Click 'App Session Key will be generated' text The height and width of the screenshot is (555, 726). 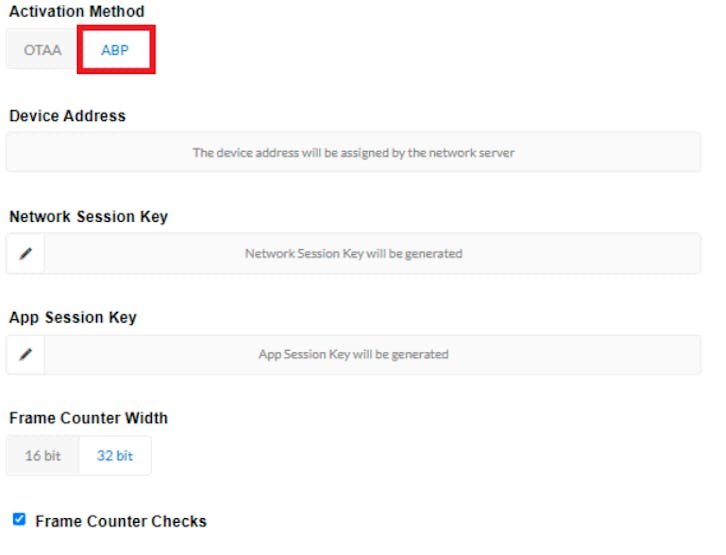353,354
